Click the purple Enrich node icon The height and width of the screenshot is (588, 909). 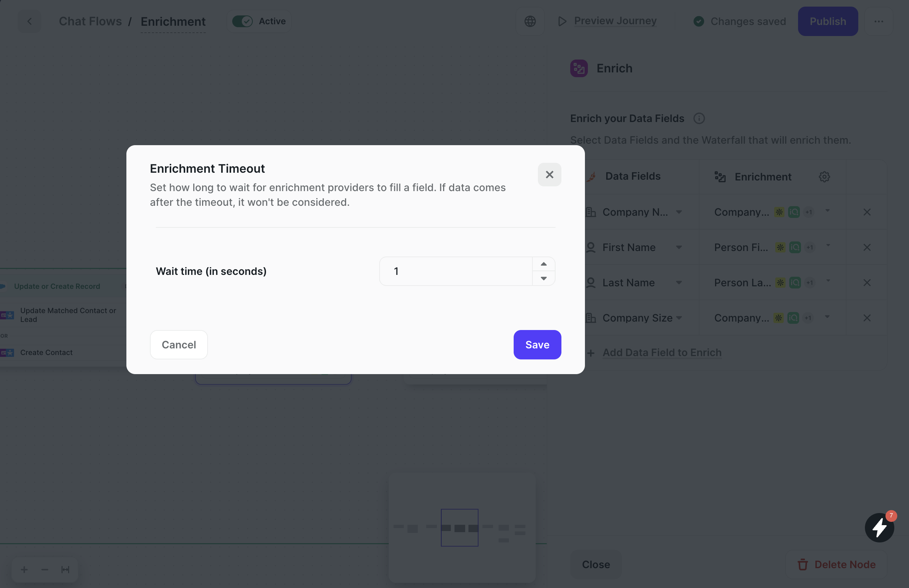pos(579,68)
